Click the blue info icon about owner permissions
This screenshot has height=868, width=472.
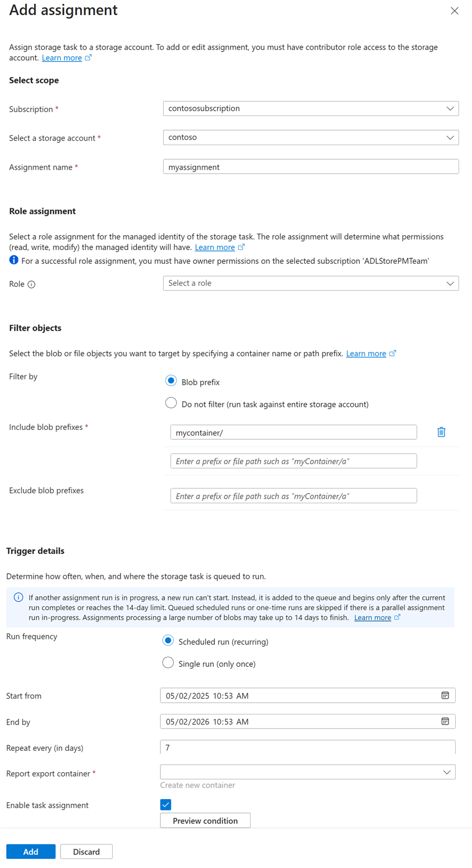pos(13,259)
